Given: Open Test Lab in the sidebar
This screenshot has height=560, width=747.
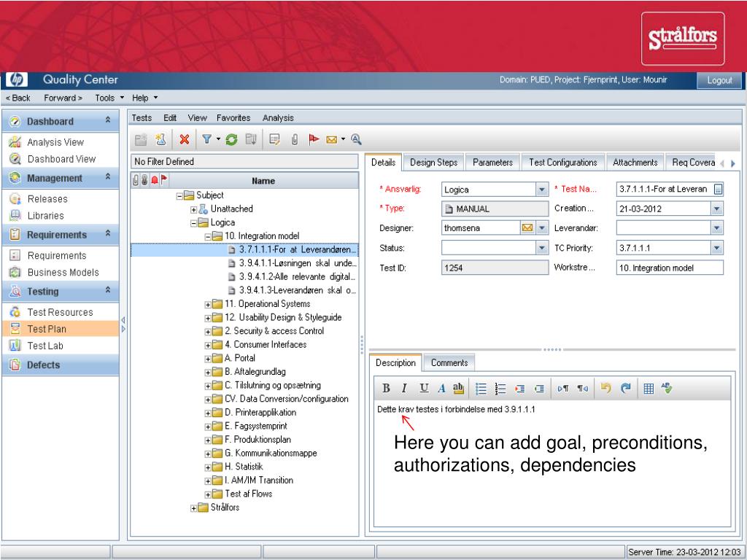Looking at the screenshot, I should click(45, 346).
